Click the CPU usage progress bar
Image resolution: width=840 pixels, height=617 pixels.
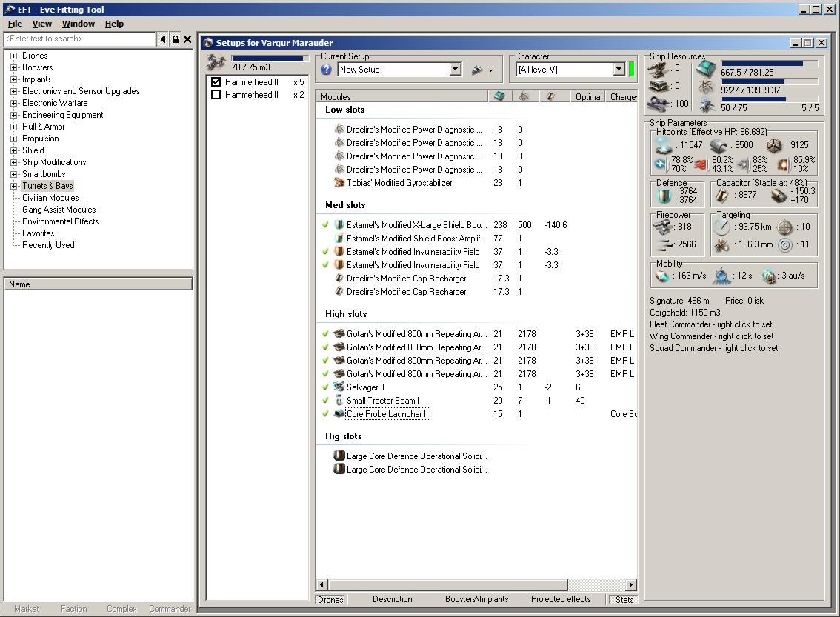pos(769,64)
